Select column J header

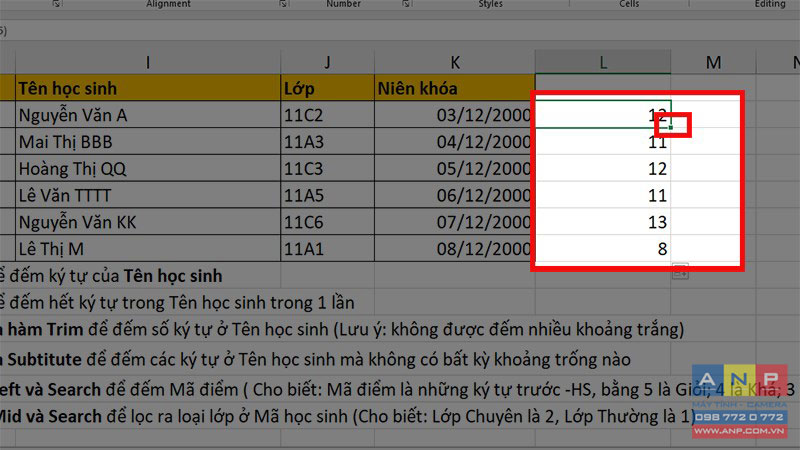point(327,62)
